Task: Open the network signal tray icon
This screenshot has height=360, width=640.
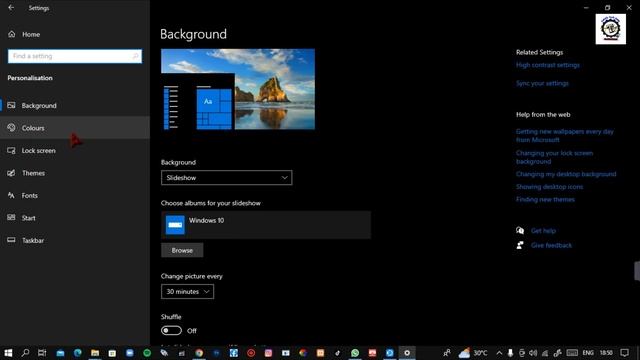Action: (545, 353)
